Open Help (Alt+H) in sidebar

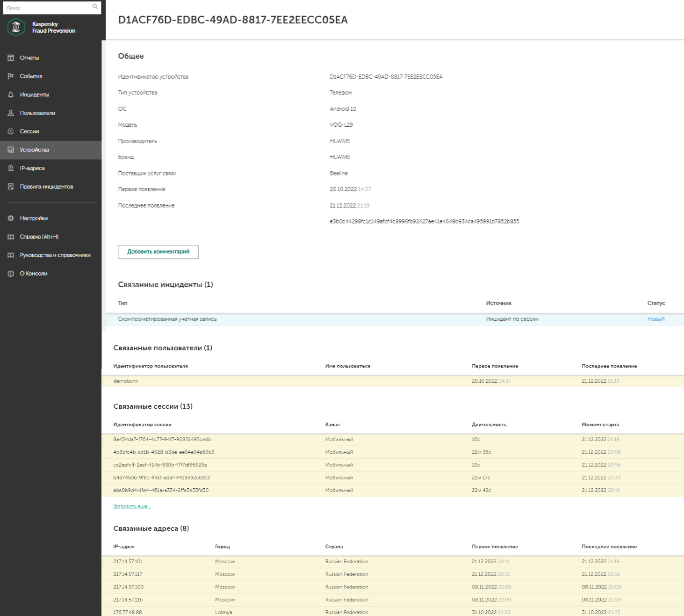(39, 237)
